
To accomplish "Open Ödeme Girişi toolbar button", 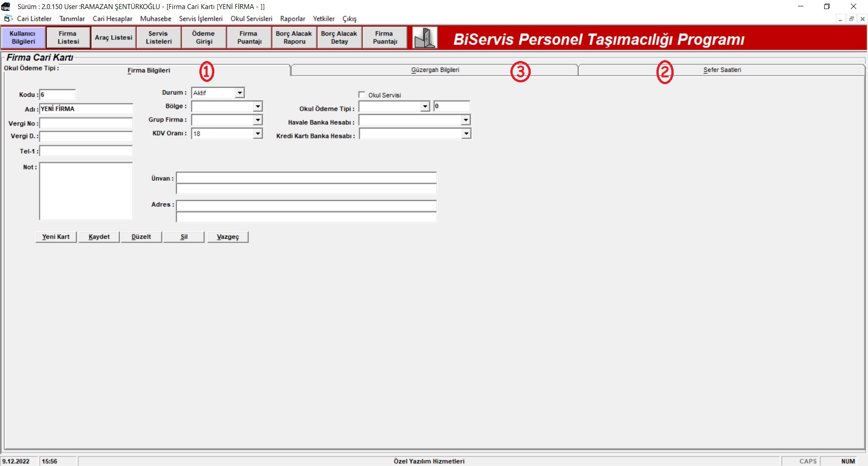I will pos(203,38).
